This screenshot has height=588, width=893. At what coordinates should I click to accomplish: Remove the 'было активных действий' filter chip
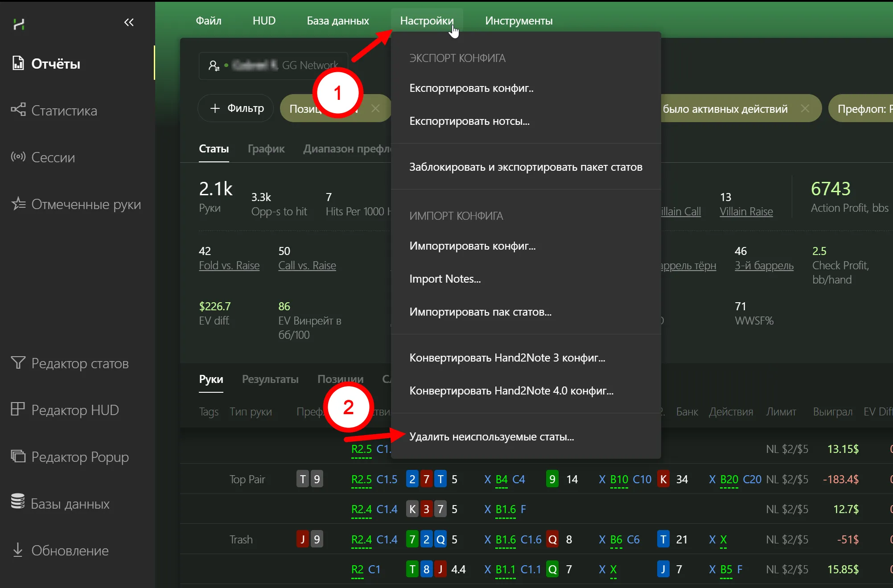805,108
